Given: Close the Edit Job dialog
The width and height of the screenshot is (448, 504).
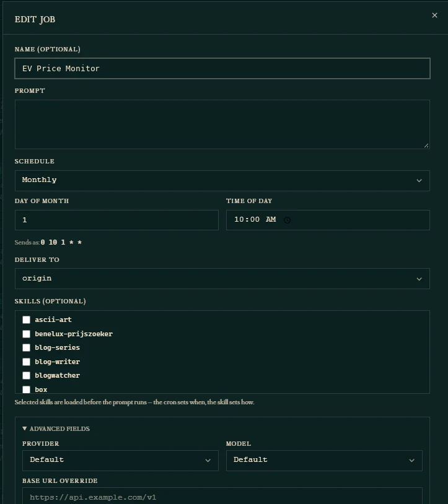Looking at the screenshot, I should tap(434, 15).
